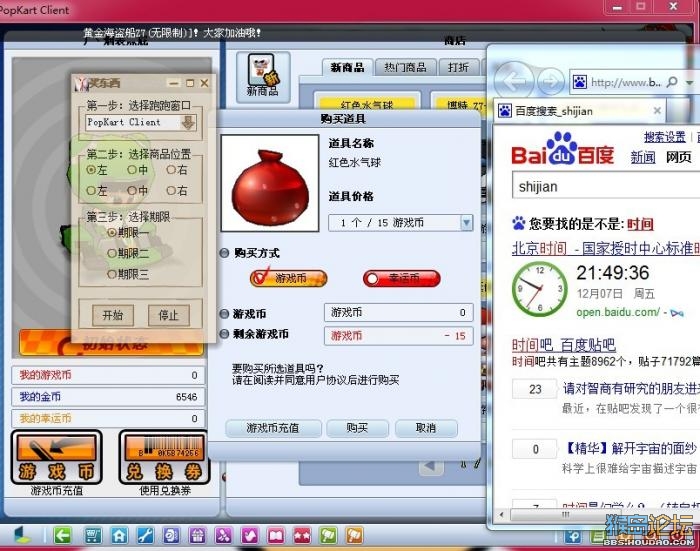Select the 百度搜索_shijian browser tab
Viewport: 700px width, 551px height.
click(579, 111)
